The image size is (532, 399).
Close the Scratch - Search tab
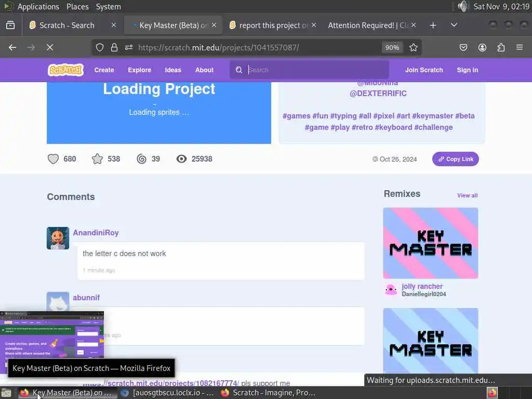[114, 25]
